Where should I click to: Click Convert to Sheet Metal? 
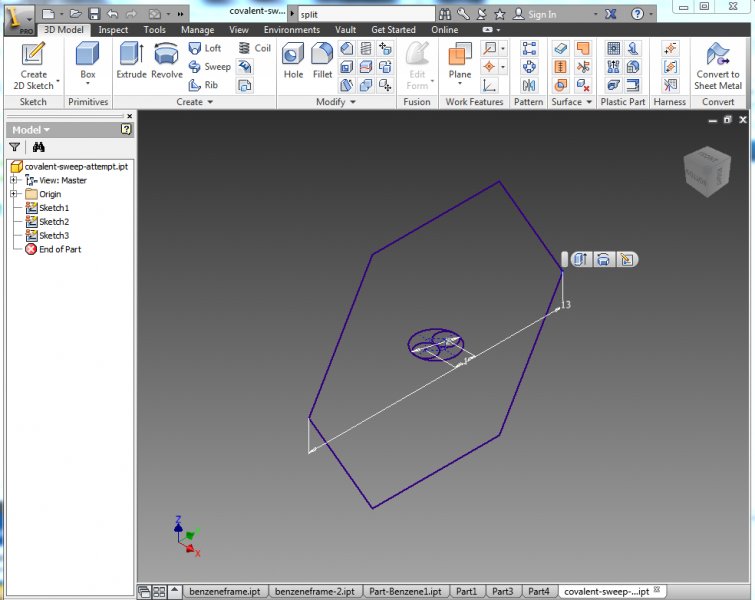coord(718,65)
